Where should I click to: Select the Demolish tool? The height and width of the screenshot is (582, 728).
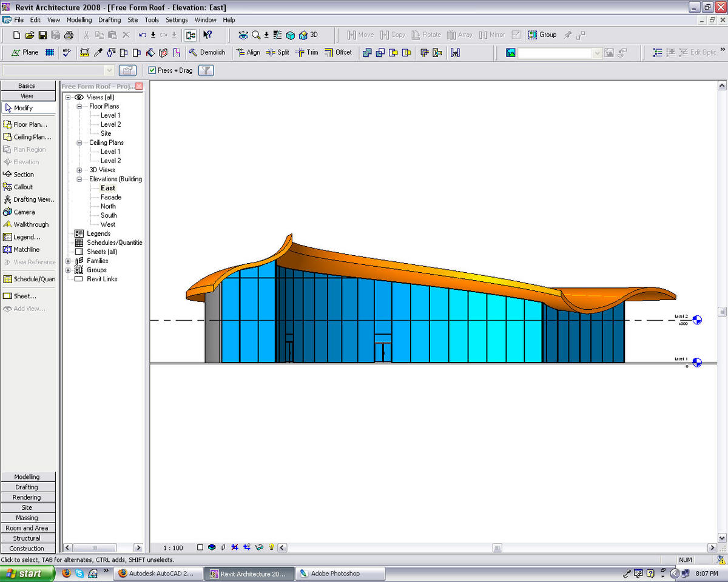click(207, 52)
